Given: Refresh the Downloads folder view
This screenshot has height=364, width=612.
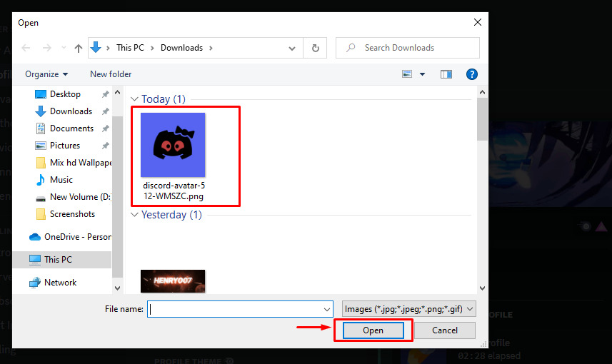Looking at the screenshot, I should 316,48.
